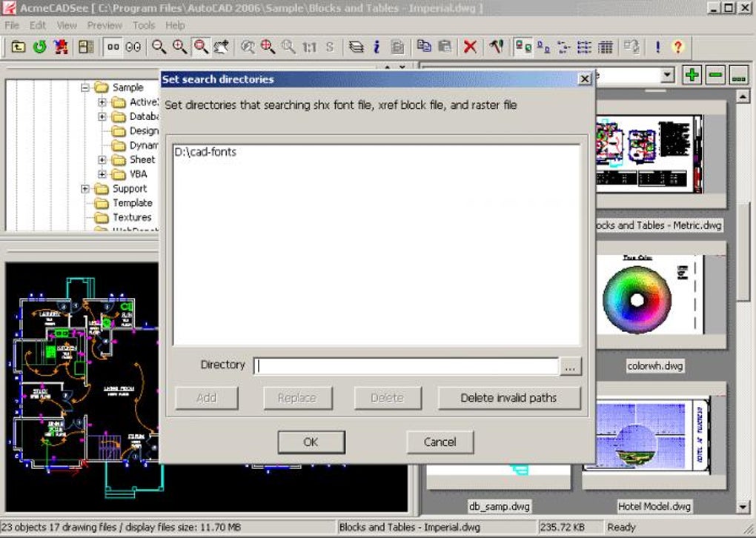The width and height of the screenshot is (756, 538).
Task: Open help with question mark icon
Action: [x=678, y=47]
